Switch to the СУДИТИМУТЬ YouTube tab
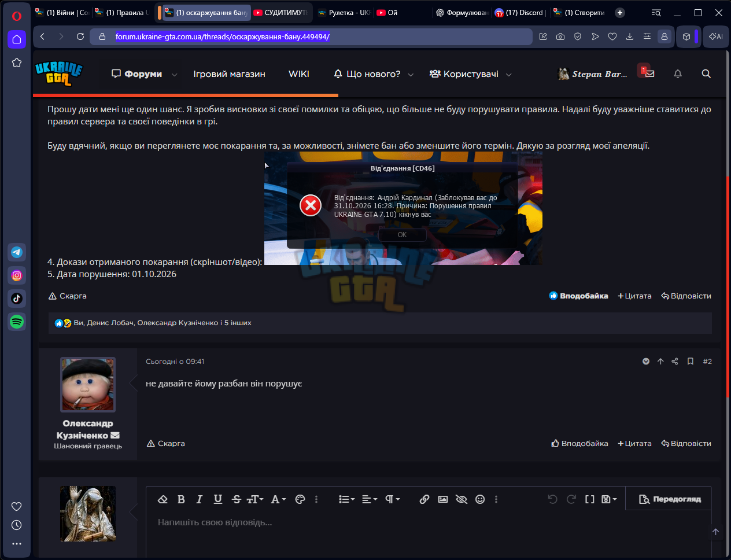This screenshot has width=731, height=560. click(x=282, y=13)
